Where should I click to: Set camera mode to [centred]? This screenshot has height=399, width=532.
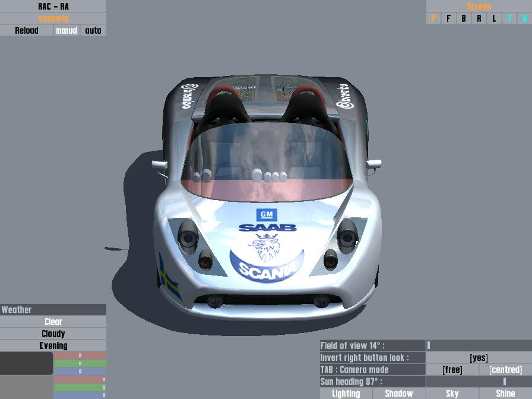(505, 369)
